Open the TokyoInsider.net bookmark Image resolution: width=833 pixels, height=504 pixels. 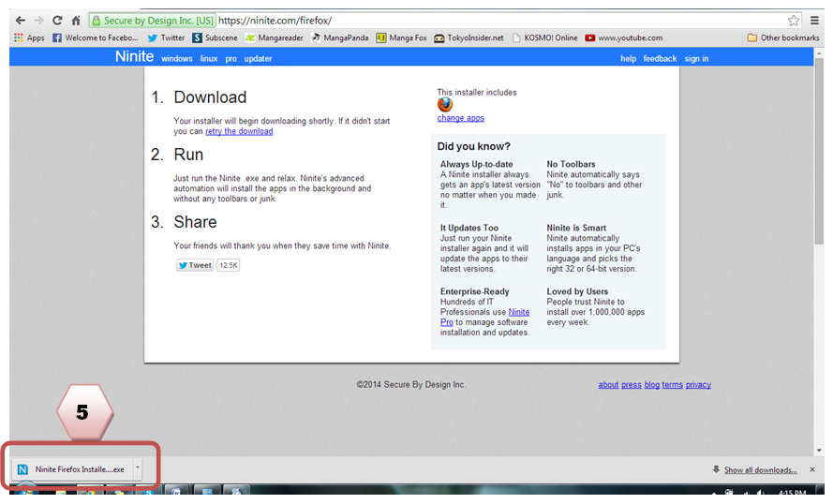[469, 37]
